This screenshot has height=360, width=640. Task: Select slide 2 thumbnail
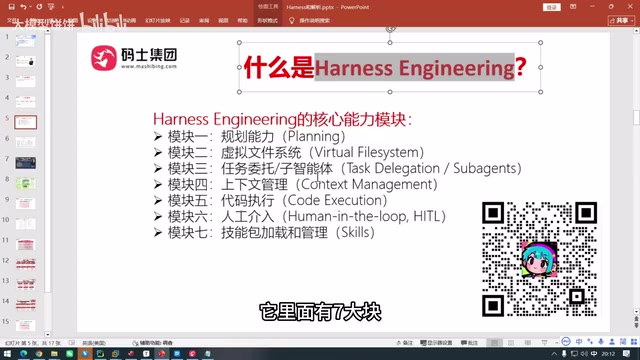point(25,61)
